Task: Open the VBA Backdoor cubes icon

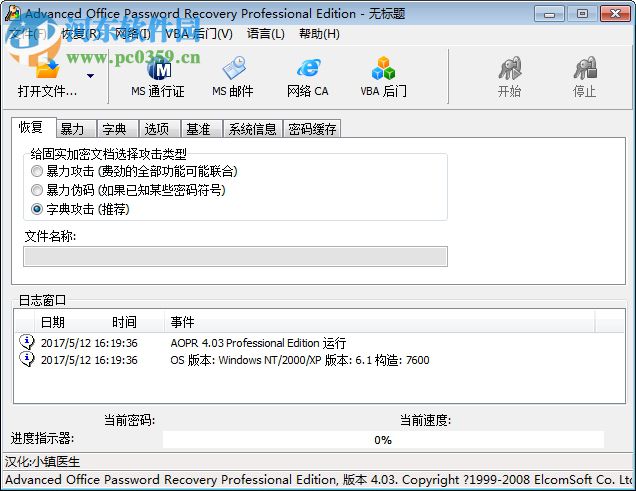Action: pyautogui.click(x=383, y=68)
